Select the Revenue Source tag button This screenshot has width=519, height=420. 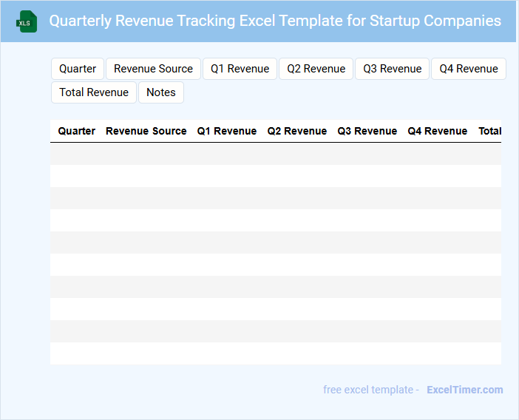pos(153,69)
